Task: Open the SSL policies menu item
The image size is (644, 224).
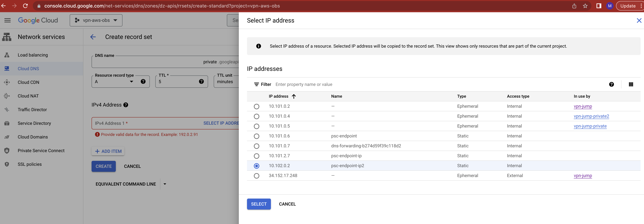Action: (30, 164)
